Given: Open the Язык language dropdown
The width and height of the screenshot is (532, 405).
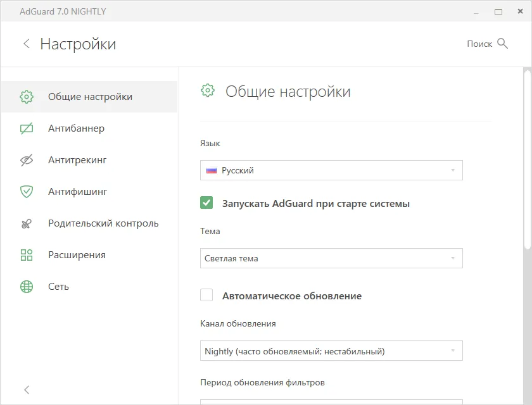Looking at the screenshot, I should [331, 170].
